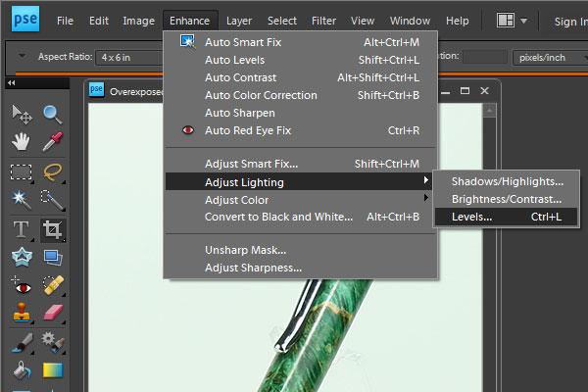Select the Gradient tool swatch
This screenshot has height=392, width=588.
point(52,370)
